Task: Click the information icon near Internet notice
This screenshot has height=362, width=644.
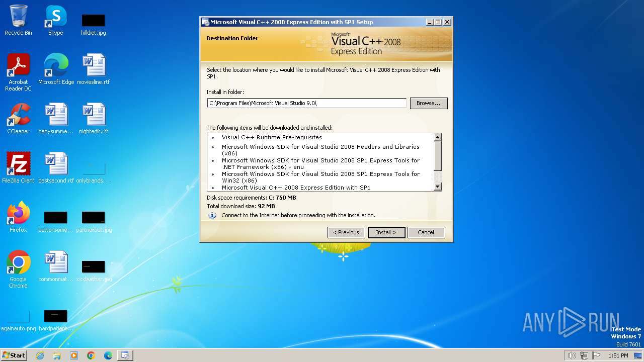Action: pos(212,215)
